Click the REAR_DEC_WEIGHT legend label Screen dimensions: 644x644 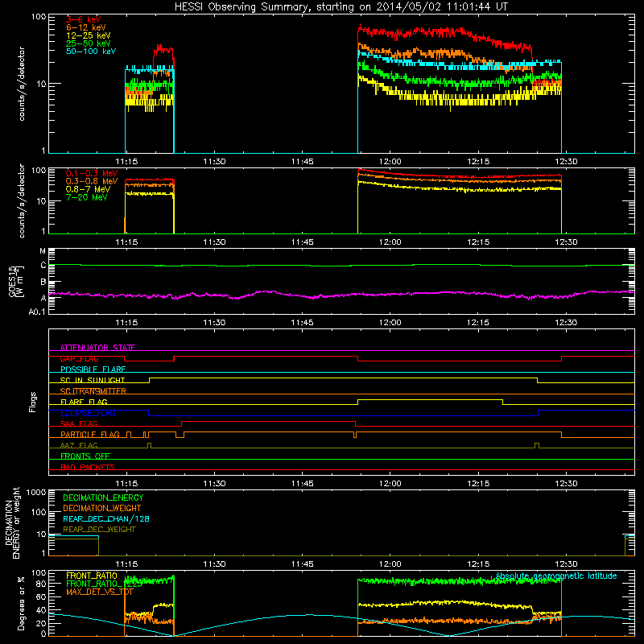click(99, 530)
